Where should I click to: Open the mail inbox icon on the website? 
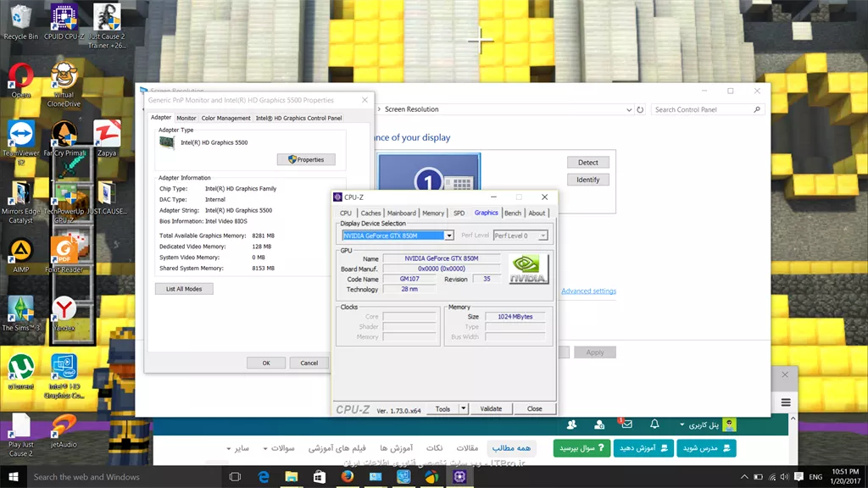pos(626,424)
